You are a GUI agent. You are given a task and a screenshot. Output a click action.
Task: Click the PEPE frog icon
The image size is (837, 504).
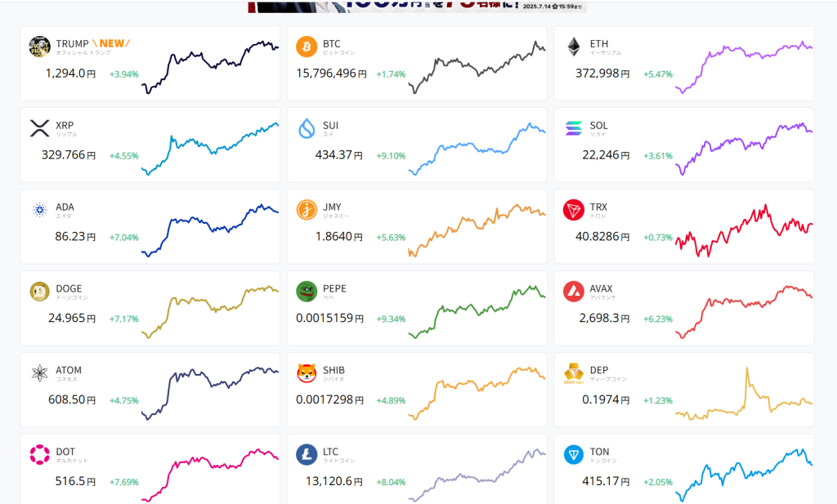[307, 292]
